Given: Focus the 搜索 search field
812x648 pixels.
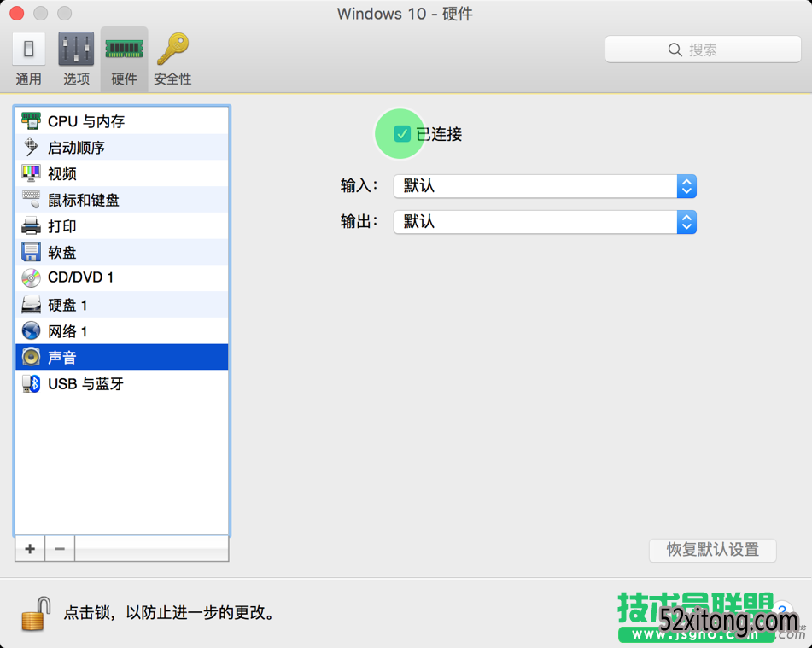Looking at the screenshot, I should (x=703, y=50).
